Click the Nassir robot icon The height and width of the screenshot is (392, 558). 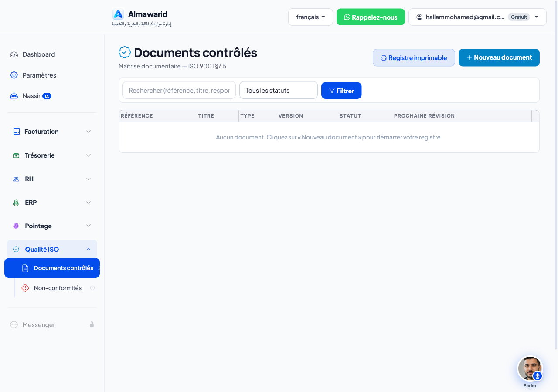tap(14, 96)
